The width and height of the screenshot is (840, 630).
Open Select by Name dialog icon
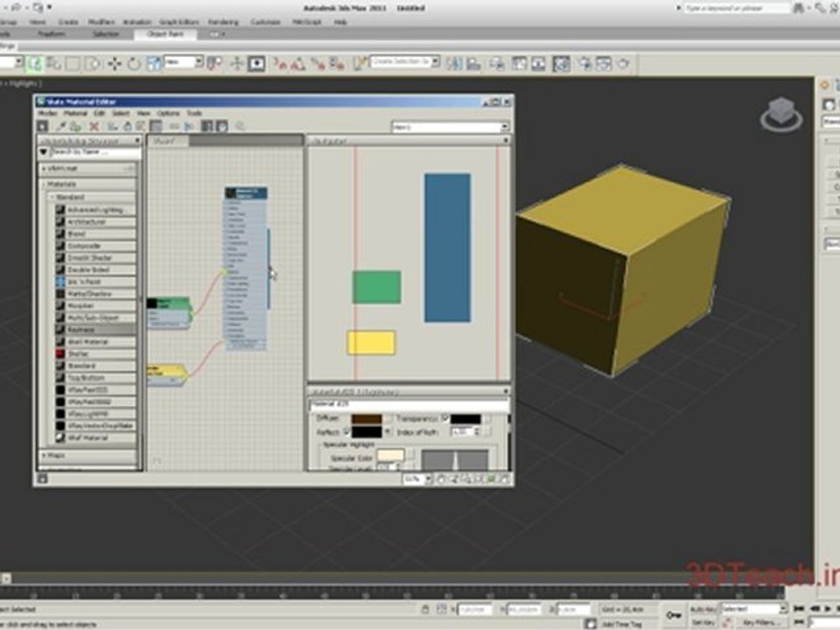[53, 64]
